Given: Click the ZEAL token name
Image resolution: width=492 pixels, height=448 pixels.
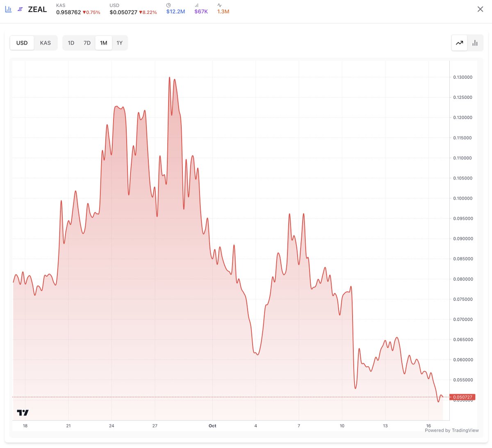Looking at the screenshot, I should coord(37,9).
